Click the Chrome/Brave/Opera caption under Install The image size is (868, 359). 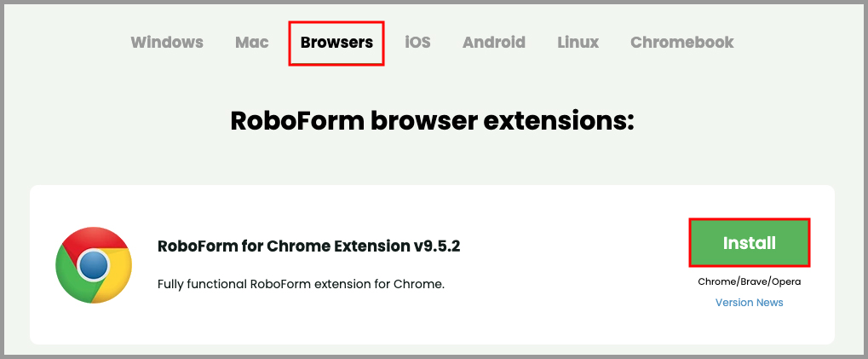[x=749, y=281]
